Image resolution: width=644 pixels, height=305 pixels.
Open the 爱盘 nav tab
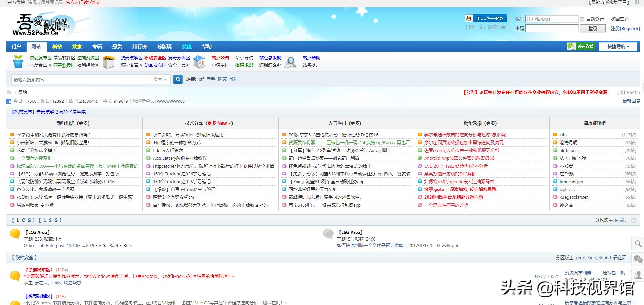(x=187, y=46)
